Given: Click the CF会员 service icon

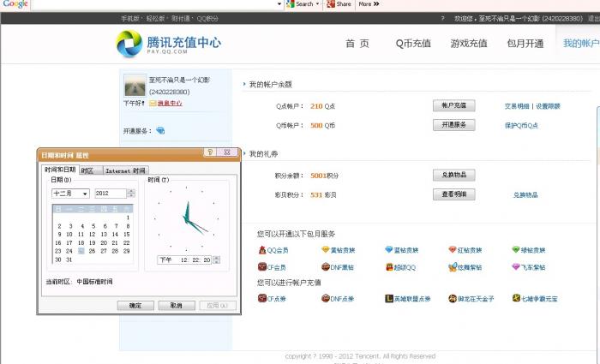Looking at the screenshot, I should click(x=262, y=266).
